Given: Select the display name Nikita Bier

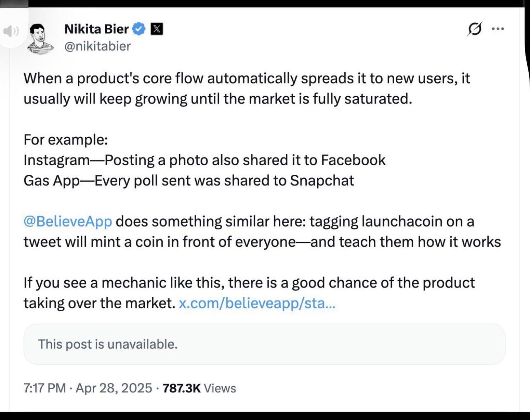Looking at the screenshot, I should click(x=97, y=29).
